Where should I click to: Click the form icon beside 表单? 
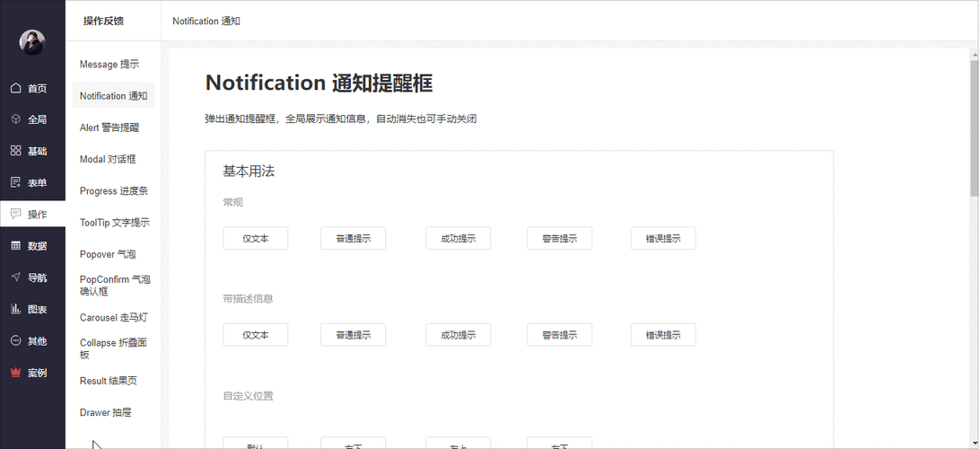point(16,182)
